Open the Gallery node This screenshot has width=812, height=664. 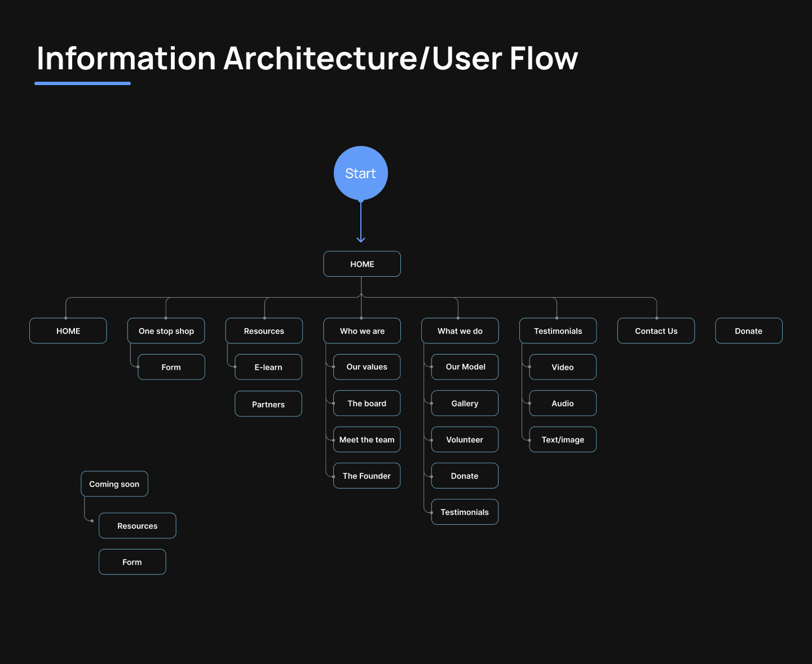(465, 403)
